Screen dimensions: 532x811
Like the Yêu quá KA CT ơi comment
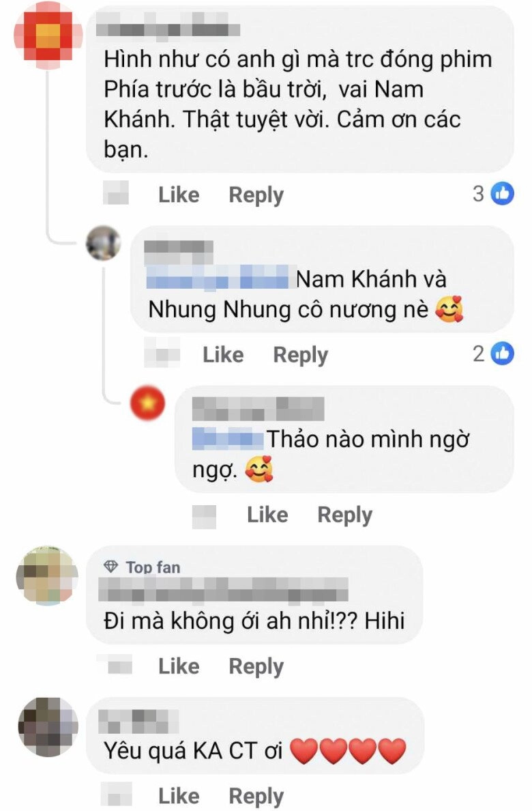pyautogui.click(x=179, y=796)
